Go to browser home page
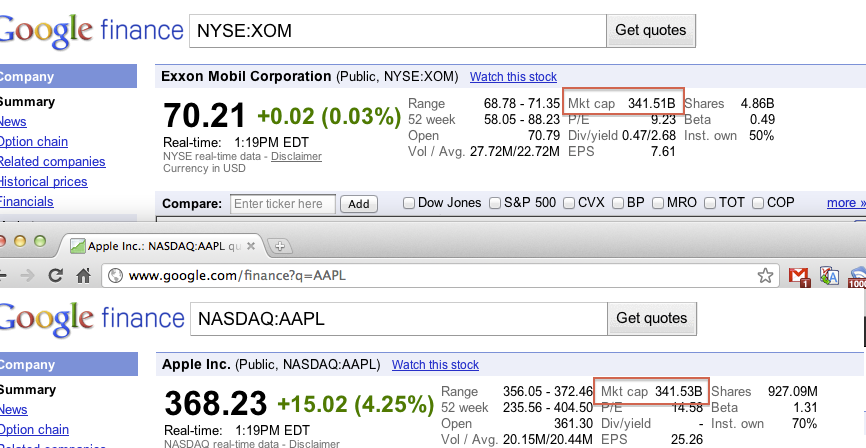The image size is (866, 448). [83, 275]
